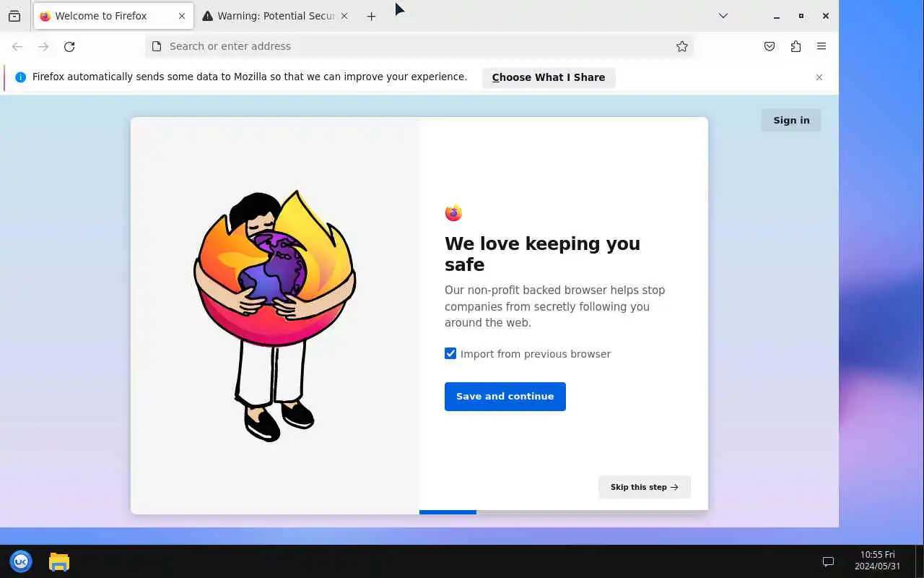The width and height of the screenshot is (924, 578).
Task: Switch to Warning: Potential Security tab
Action: [x=276, y=16]
